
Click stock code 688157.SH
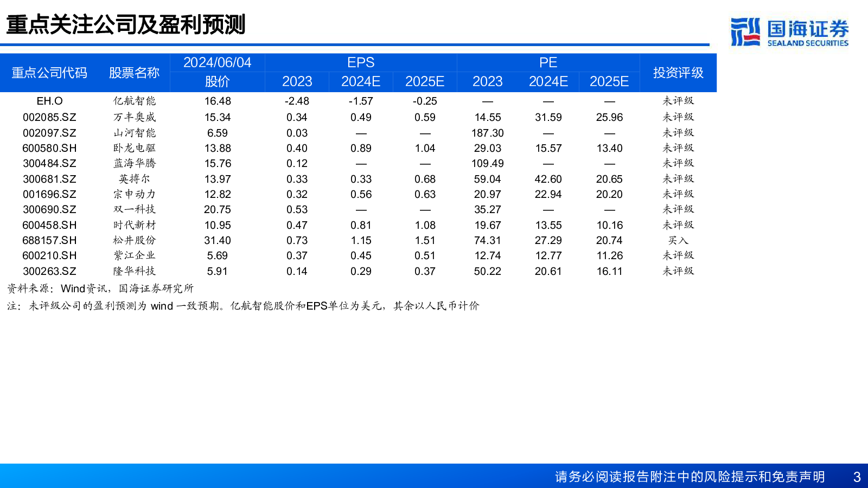(49, 240)
